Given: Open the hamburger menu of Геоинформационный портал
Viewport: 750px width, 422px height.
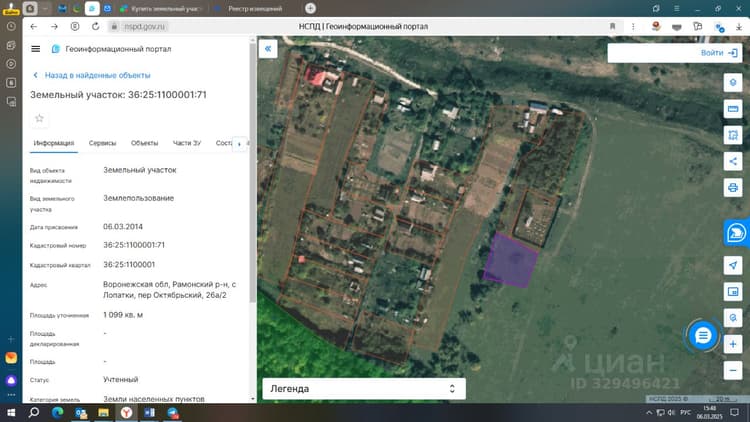Looking at the screenshot, I should click(35, 49).
